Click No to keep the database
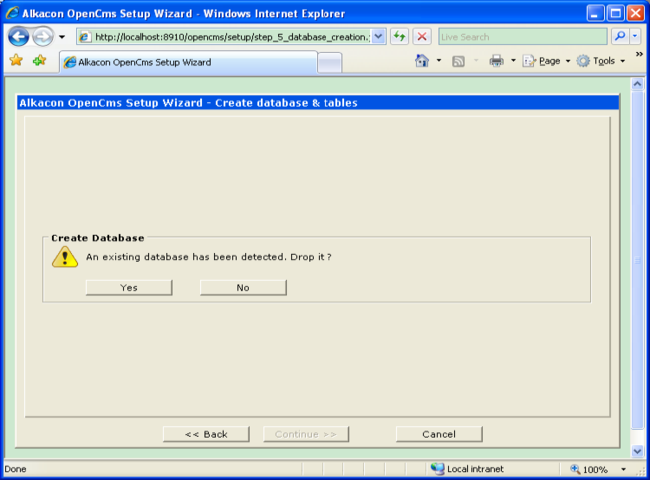650x480 pixels. tap(243, 288)
